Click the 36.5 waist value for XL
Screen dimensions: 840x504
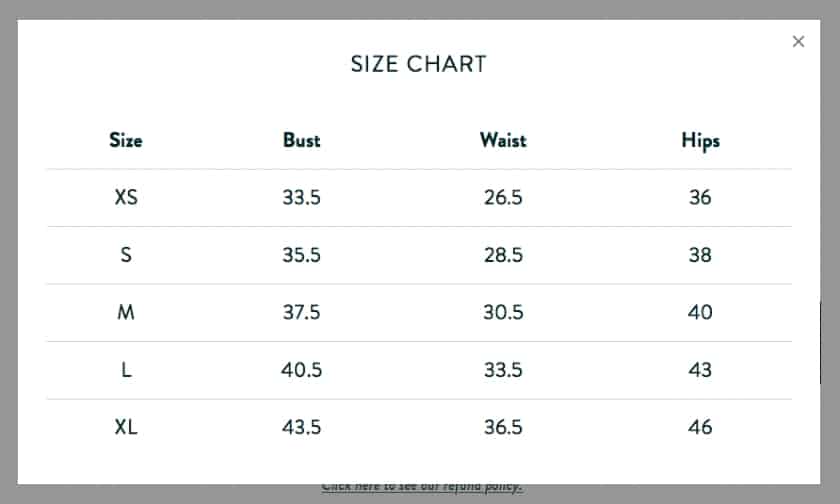click(503, 427)
